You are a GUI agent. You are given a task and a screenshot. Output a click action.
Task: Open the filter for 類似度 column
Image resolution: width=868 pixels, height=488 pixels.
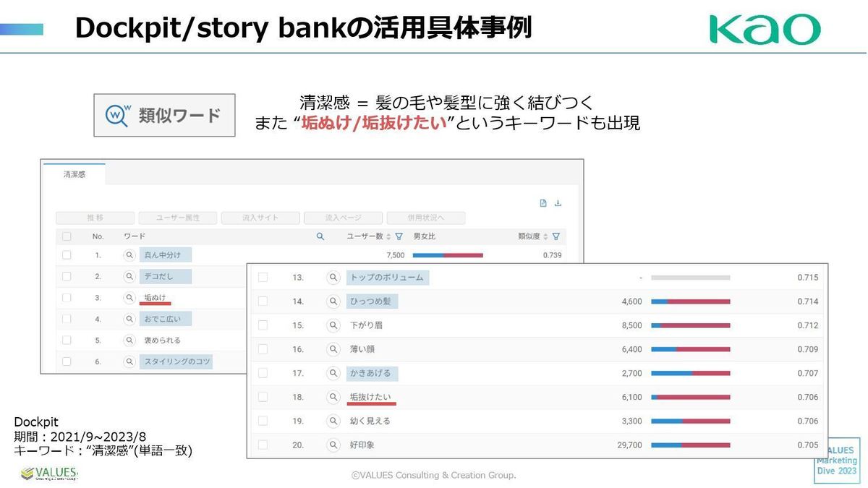point(556,236)
